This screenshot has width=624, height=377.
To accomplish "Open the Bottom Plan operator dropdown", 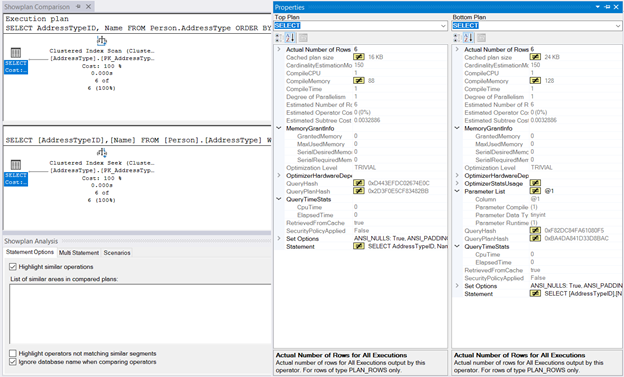I will [618, 26].
